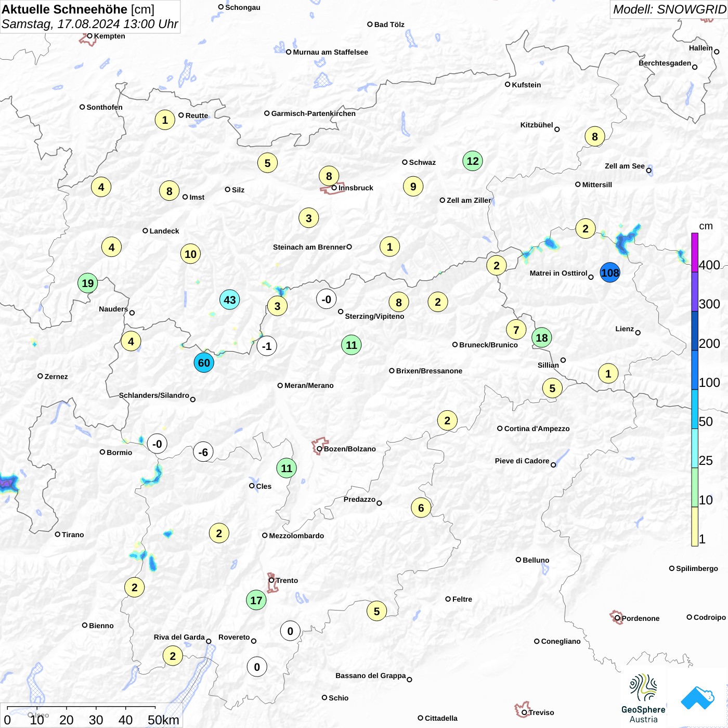Select the 43 cm snow depth marker
This screenshot has height=728, width=728.
pyautogui.click(x=230, y=300)
